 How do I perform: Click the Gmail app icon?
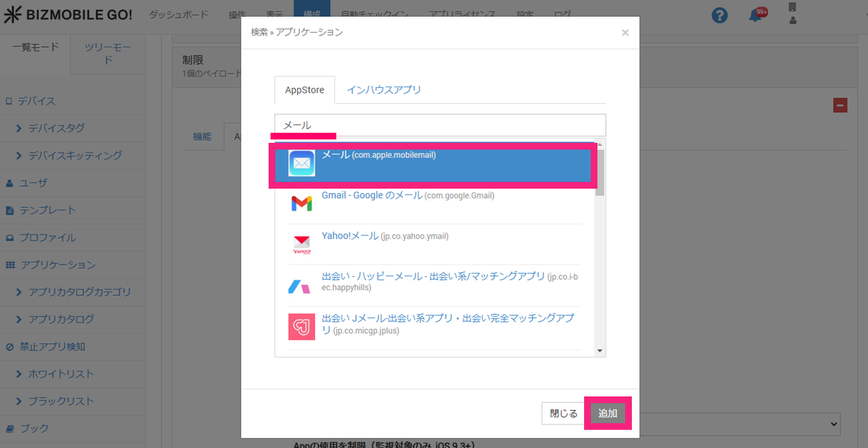[302, 203]
